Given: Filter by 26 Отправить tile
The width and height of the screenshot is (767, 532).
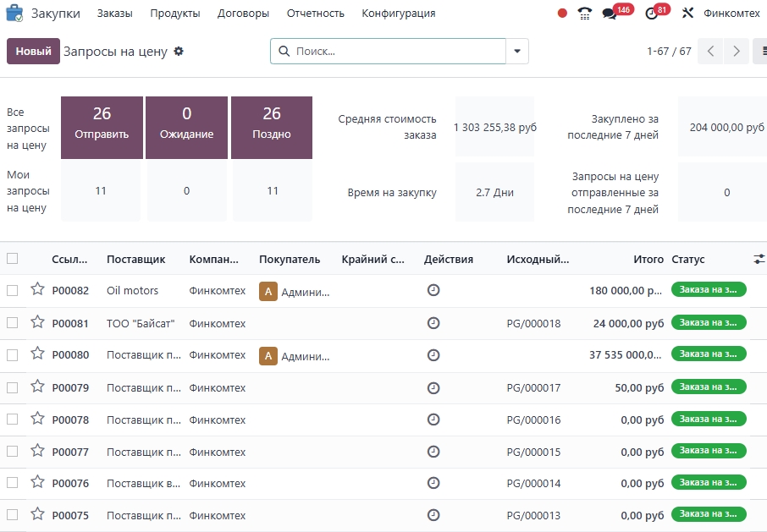Looking at the screenshot, I should click(x=102, y=128).
